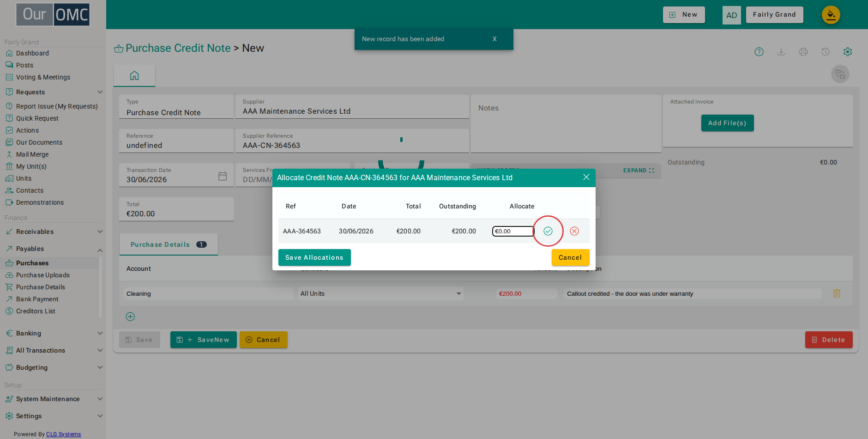Dismiss the 'New record has been added' notification
This screenshot has width=868, height=439.
click(x=494, y=39)
